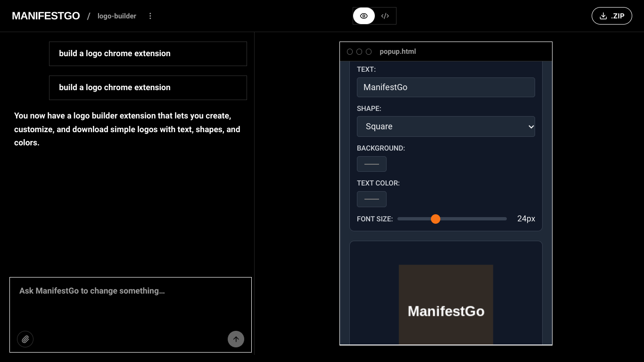
Task: Click the TEXT: field label
Action: (x=366, y=69)
